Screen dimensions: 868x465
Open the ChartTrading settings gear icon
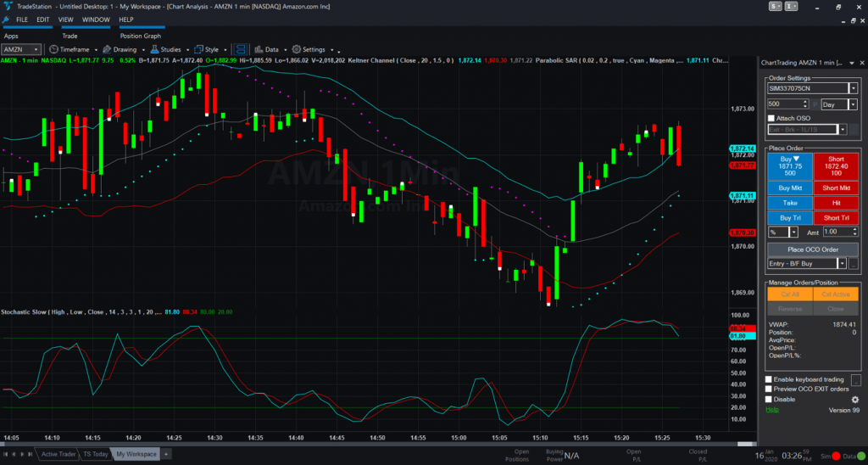[855, 400]
